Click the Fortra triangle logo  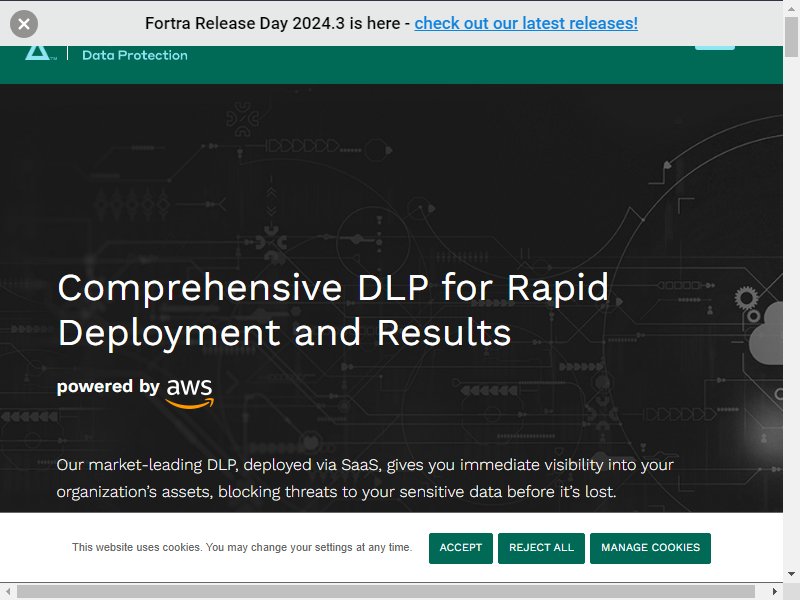39,53
